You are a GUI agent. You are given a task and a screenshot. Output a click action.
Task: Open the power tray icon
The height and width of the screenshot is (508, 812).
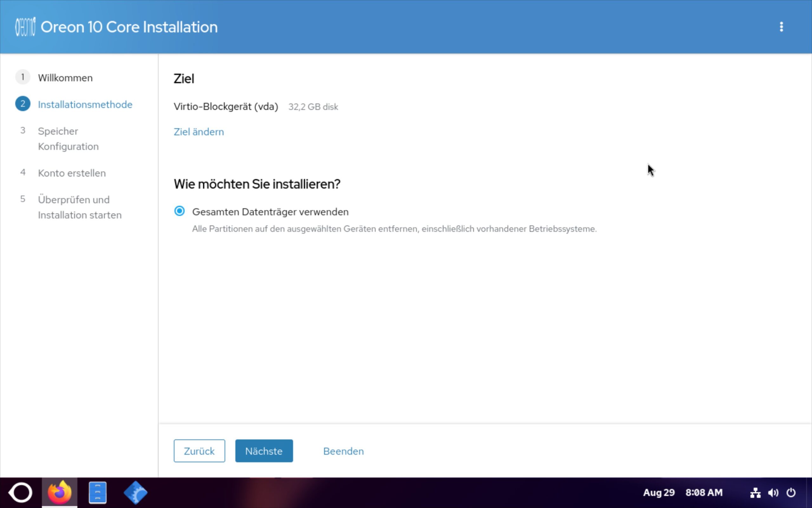tap(791, 493)
